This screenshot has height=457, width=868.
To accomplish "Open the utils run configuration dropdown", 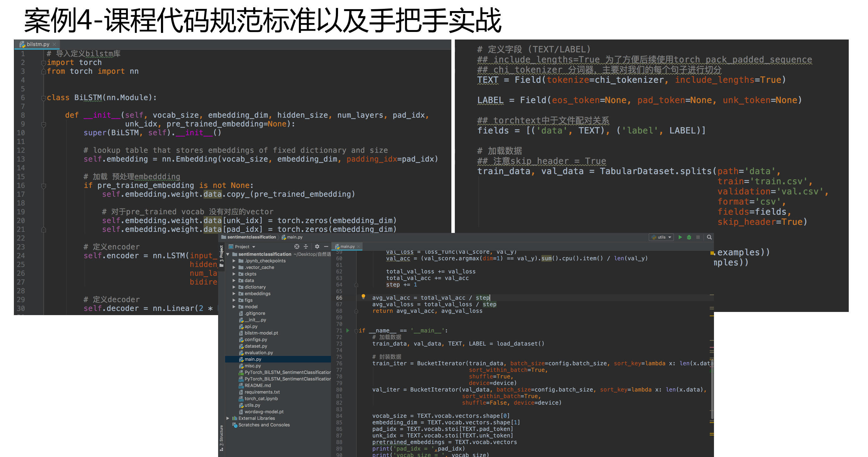I will point(662,237).
